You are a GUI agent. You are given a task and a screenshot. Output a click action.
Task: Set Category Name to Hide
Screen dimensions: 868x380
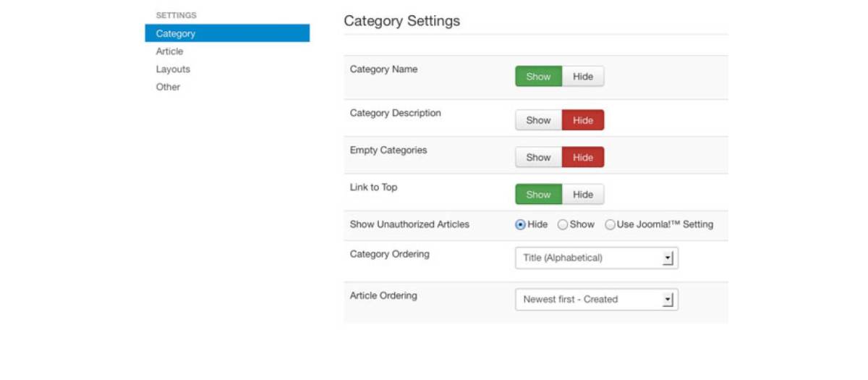(583, 76)
